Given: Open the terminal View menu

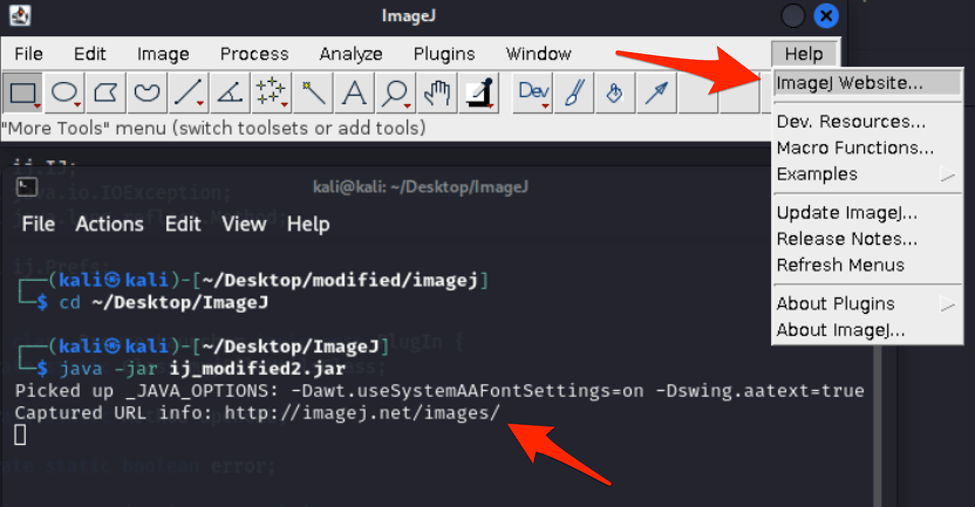Looking at the screenshot, I should tap(244, 224).
